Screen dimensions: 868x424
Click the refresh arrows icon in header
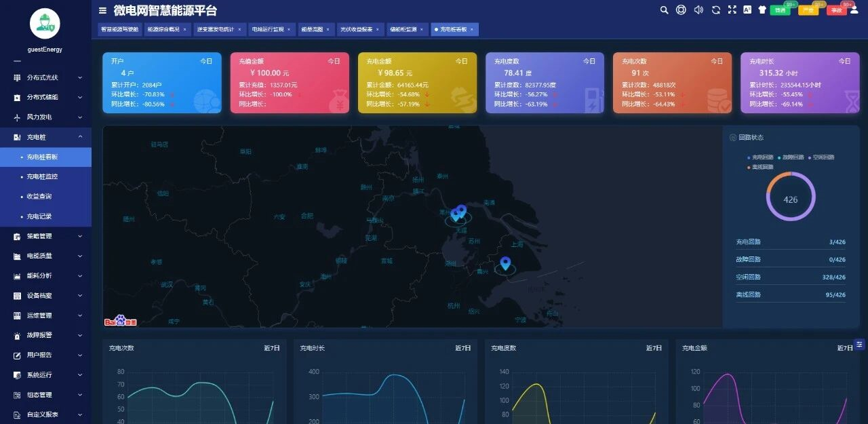pyautogui.click(x=715, y=10)
